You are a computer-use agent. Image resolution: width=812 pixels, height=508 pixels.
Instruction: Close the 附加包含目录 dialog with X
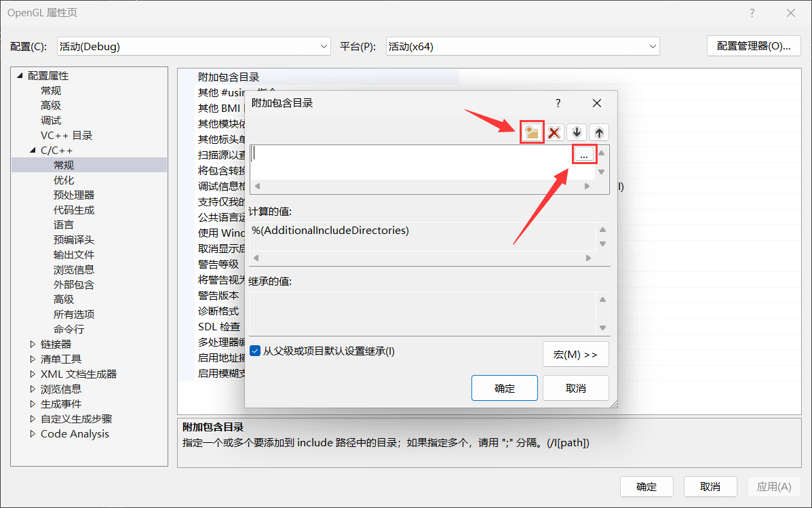[596, 103]
